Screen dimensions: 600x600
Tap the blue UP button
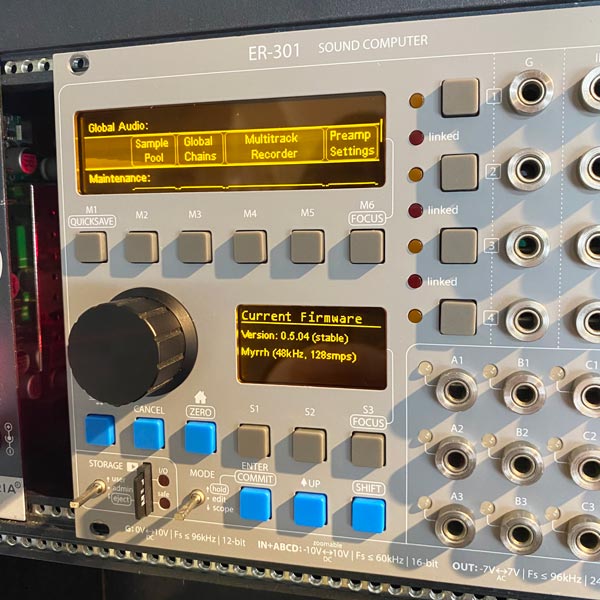click(310, 510)
